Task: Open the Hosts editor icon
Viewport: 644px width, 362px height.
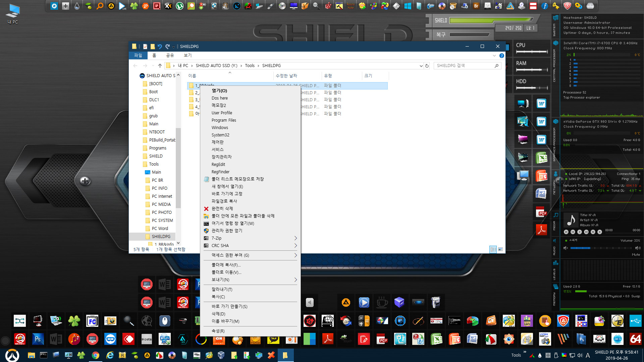Action: 146,339
